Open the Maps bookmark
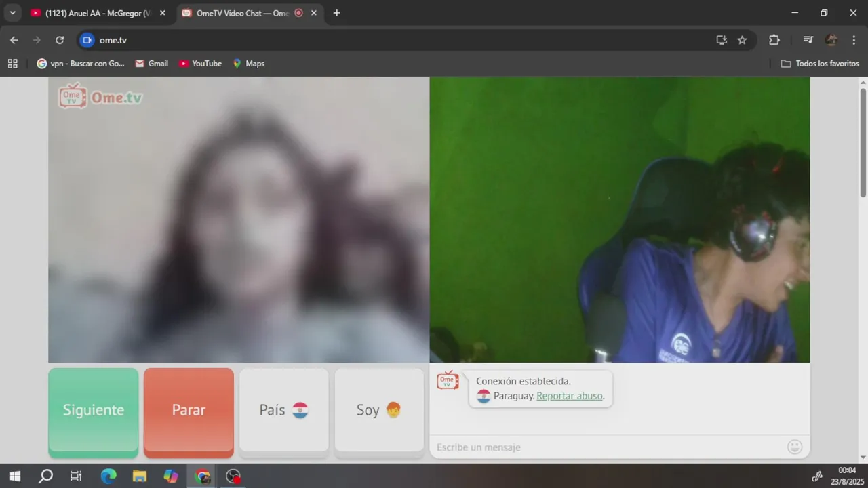Screen dimensions: 868x488 coord(248,64)
